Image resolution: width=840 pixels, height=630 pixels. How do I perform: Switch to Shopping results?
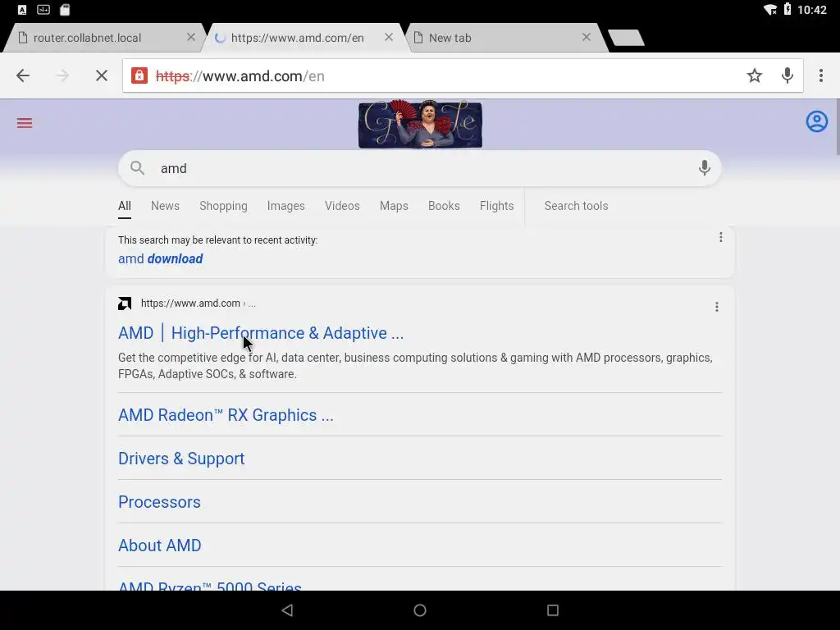(223, 206)
